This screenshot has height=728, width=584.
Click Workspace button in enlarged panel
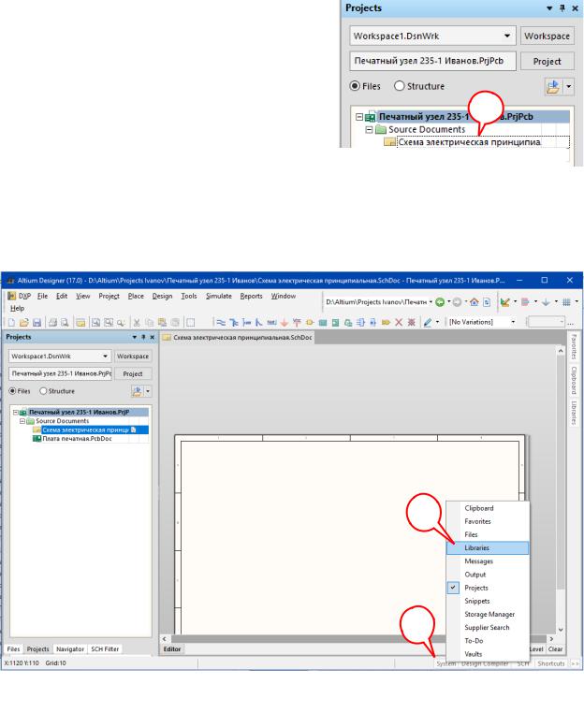pyautogui.click(x=547, y=36)
